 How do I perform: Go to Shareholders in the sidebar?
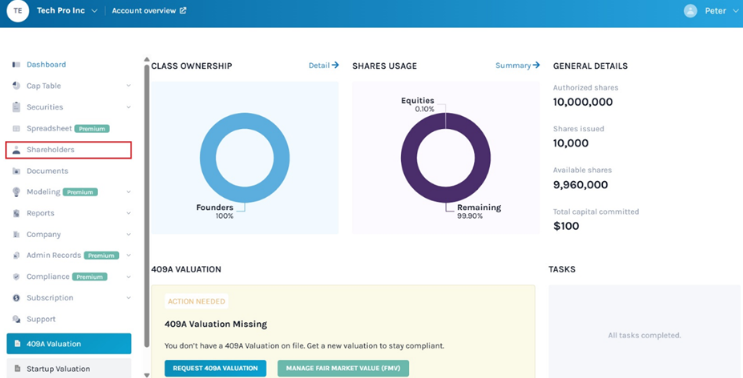[69, 150]
